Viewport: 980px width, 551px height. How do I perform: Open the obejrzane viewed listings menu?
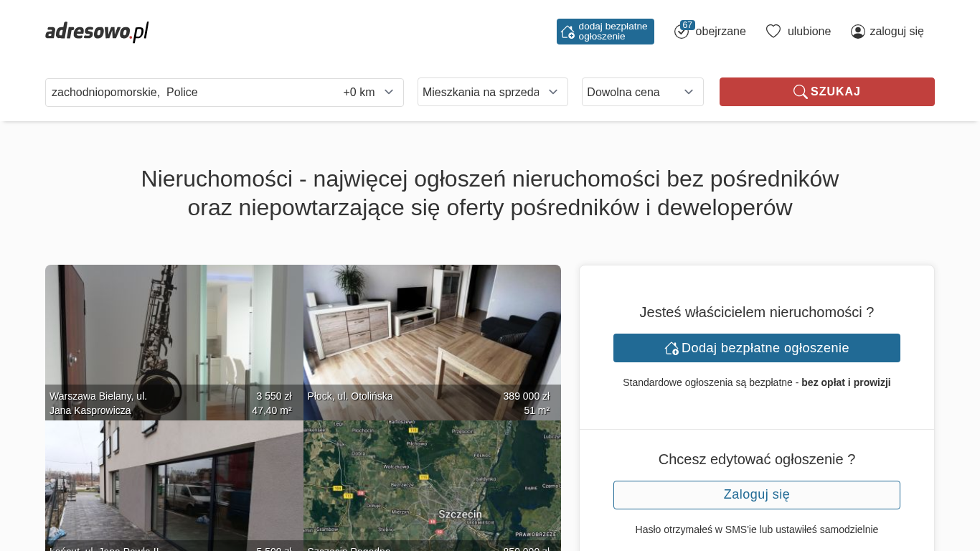point(720,32)
